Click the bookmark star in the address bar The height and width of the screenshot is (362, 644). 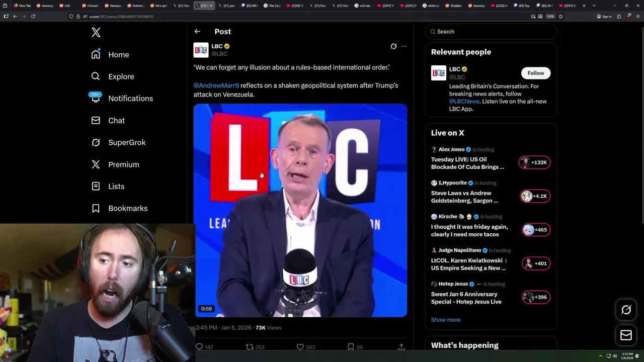pyautogui.click(x=560, y=16)
